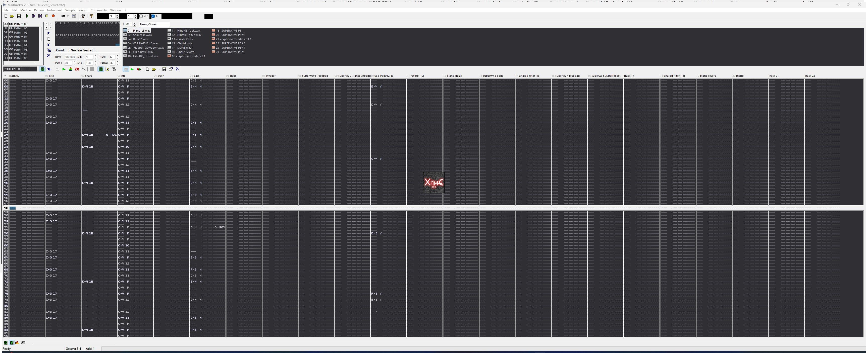Click the Play song button in toolbar
The image size is (868, 353).
tap(27, 16)
